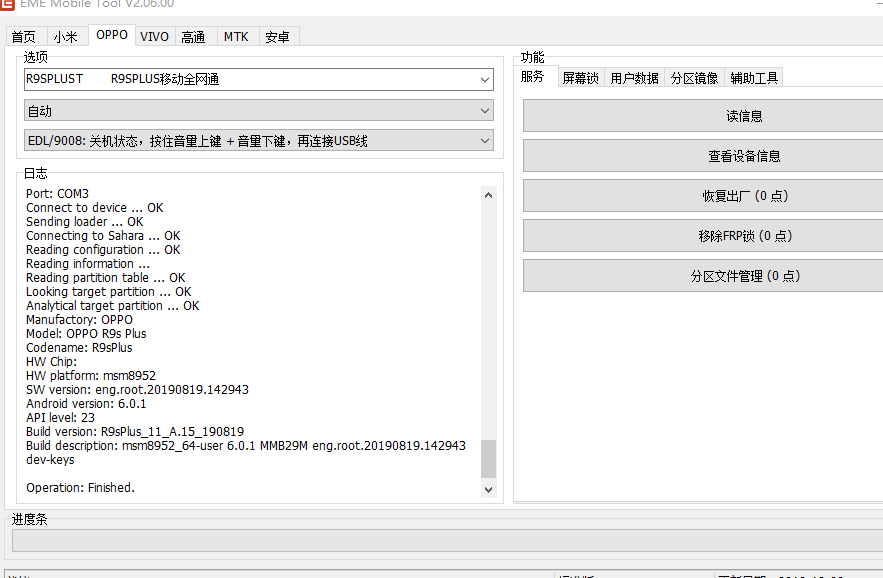This screenshot has height=578, width=883.
Task: Switch to the 屏幕锁 function tab
Action: (581, 78)
